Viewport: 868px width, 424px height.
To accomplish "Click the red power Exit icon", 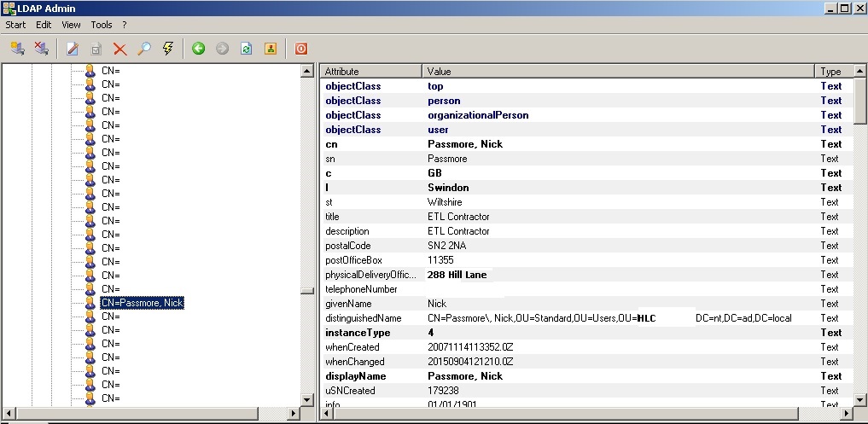I will click(300, 49).
